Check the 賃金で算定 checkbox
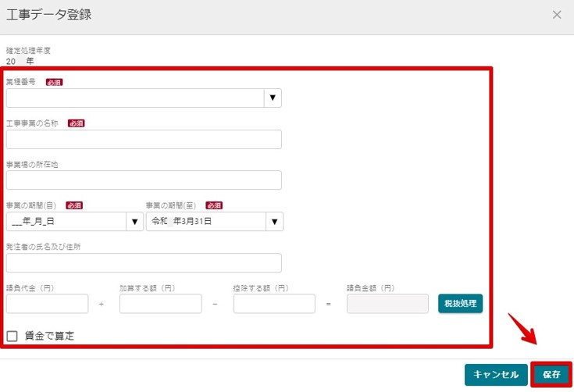This screenshot has width=574, height=392. tap(12, 336)
